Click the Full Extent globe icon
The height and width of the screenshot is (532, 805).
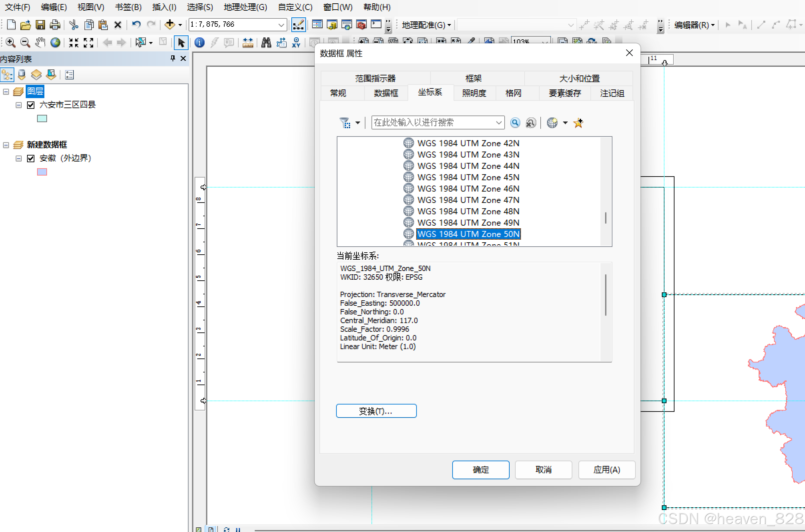(x=55, y=42)
